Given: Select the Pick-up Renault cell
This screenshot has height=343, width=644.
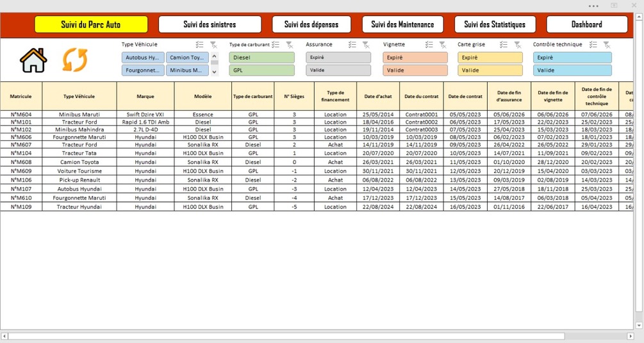Looking at the screenshot, I should point(79,180).
